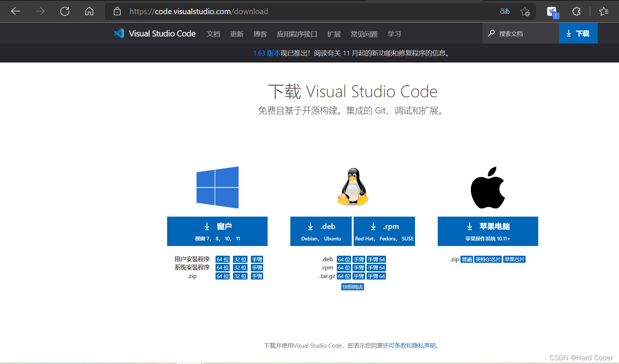Select 英特尔芯片 macOS .zip
The height and width of the screenshot is (364, 619).
coord(488,259)
